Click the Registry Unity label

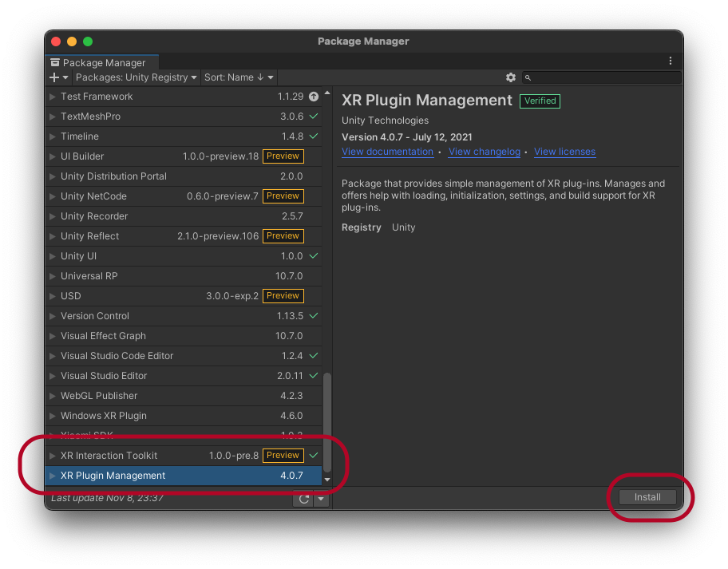click(x=378, y=227)
